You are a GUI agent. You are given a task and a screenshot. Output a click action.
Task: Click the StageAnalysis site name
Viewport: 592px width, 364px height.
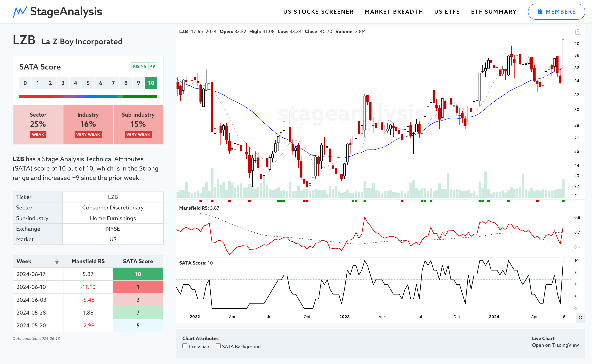click(66, 11)
